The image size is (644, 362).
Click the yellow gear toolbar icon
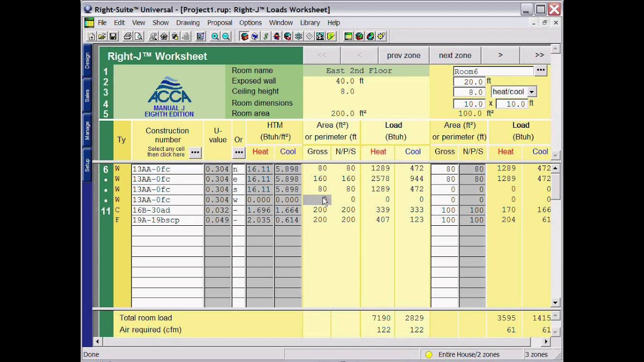click(380, 36)
